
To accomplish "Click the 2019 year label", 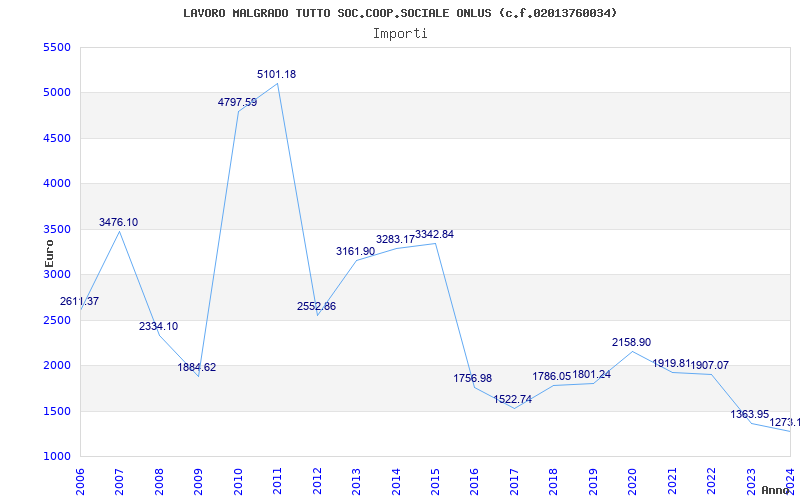I will click(x=593, y=481).
